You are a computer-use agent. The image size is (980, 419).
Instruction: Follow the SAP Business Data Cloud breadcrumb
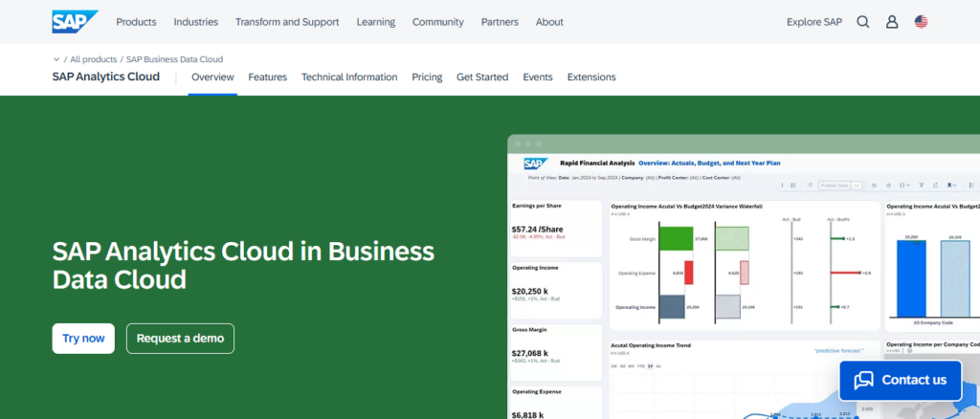(174, 59)
